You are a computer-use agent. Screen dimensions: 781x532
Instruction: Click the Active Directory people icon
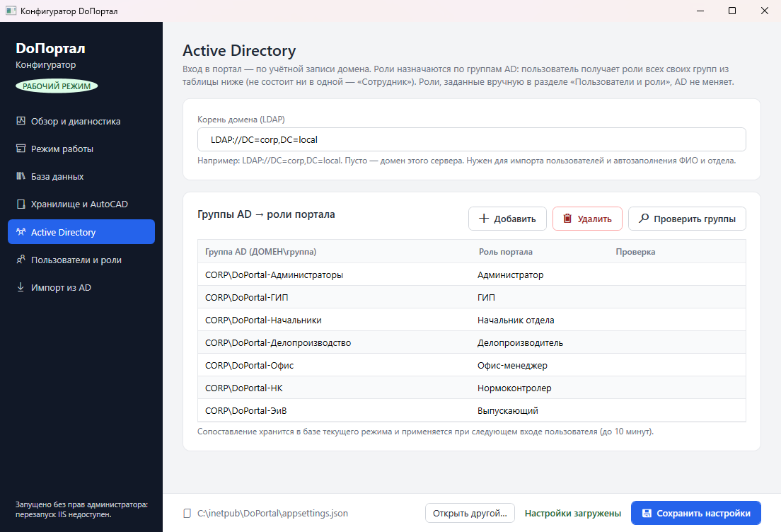pos(21,231)
